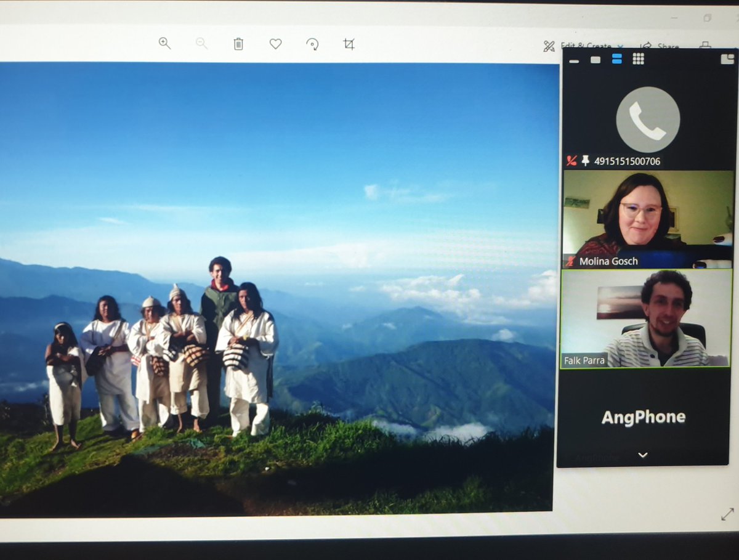Add photo to favorites with heart icon

pyautogui.click(x=275, y=44)
